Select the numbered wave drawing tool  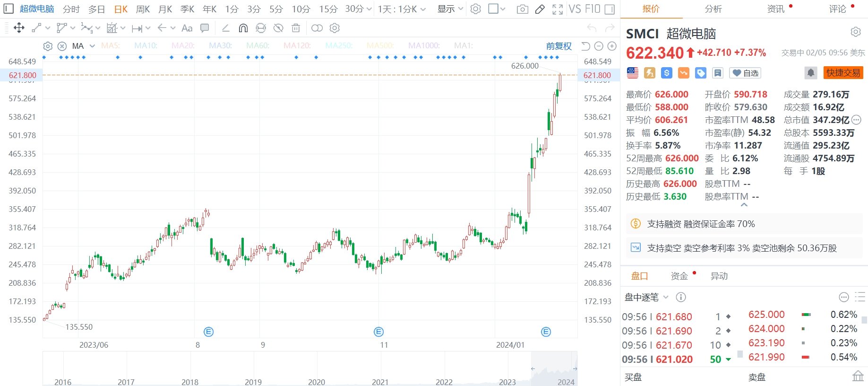click(86, 28)
